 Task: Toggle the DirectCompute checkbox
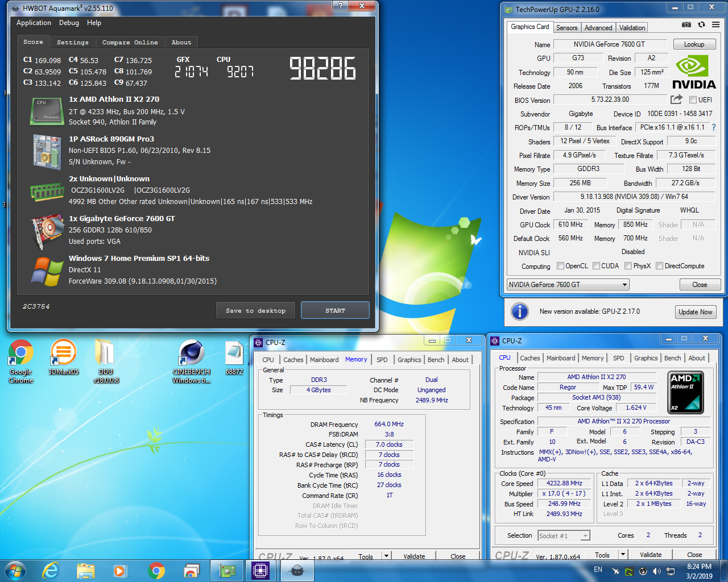click(659, 265)
